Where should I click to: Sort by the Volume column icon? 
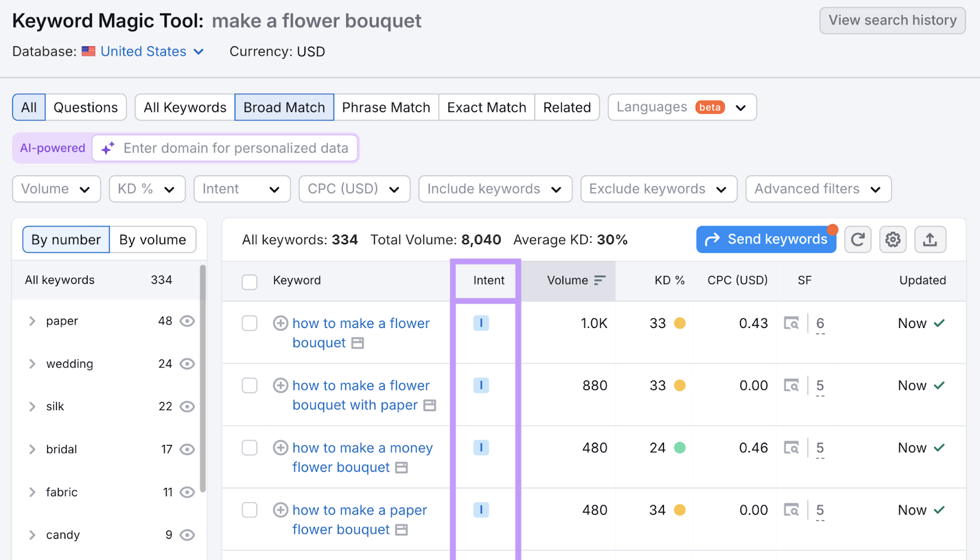click(x=598, y=280)
